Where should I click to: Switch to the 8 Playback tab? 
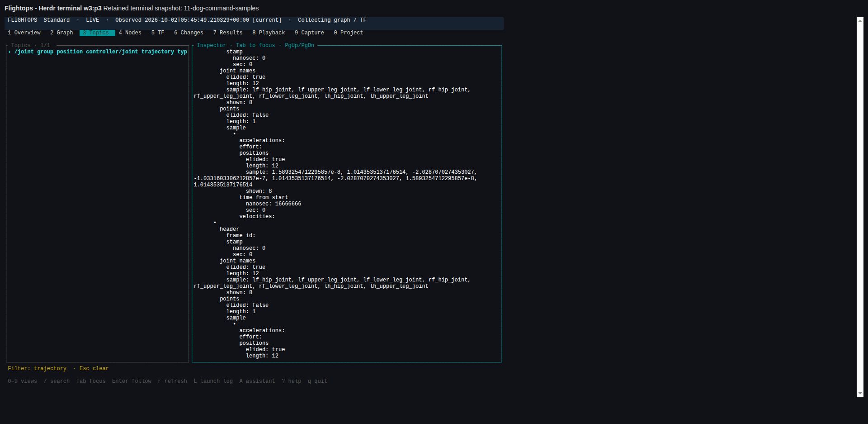[269, 33]
